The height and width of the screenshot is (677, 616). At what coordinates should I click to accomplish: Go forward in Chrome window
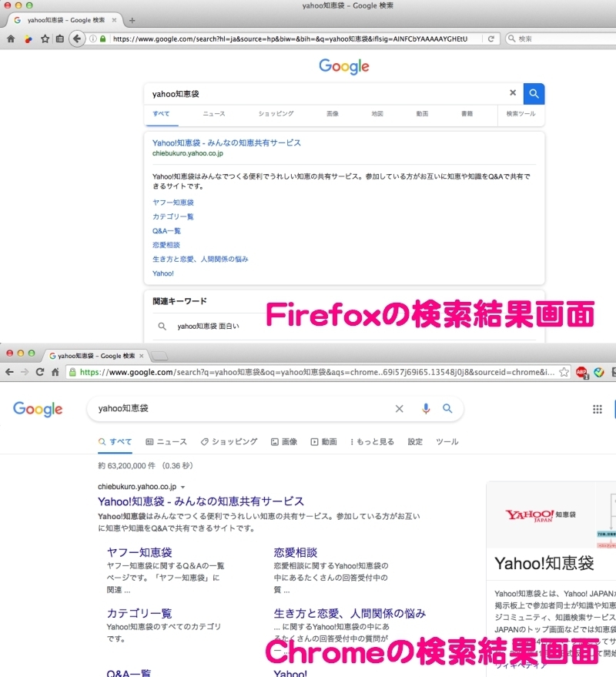coord(25,372)
